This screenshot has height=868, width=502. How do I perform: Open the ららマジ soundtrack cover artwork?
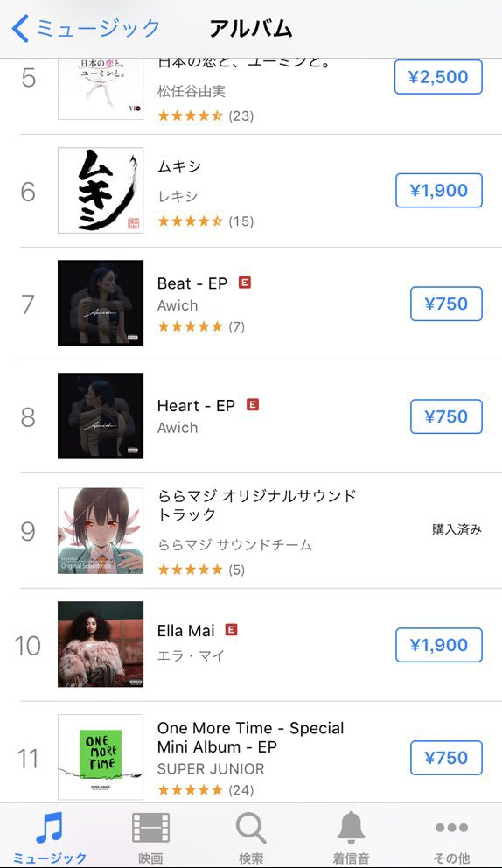tap(101, 531)
